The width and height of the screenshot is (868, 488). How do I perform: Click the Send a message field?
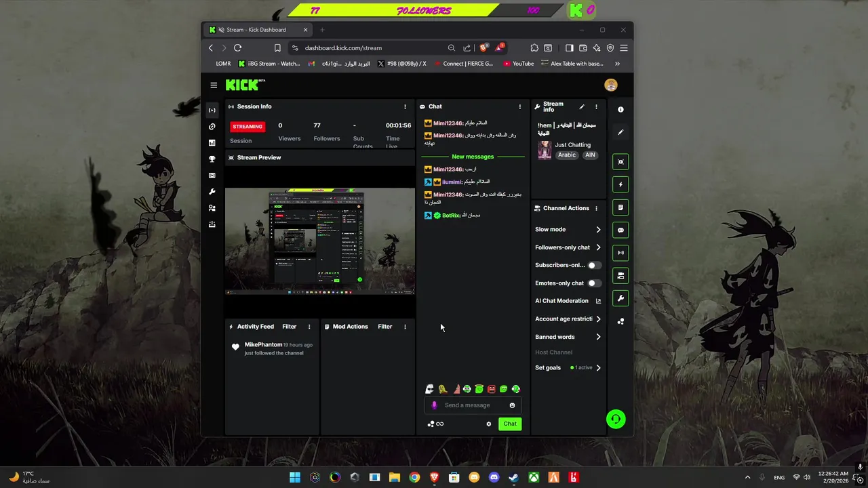pyautogui.click(x=473, y=405)
